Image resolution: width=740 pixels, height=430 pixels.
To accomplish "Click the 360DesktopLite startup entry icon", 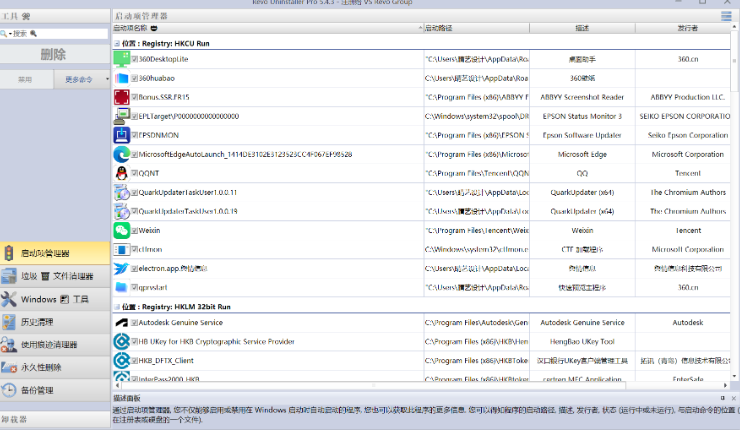I will tap(121, 59).
